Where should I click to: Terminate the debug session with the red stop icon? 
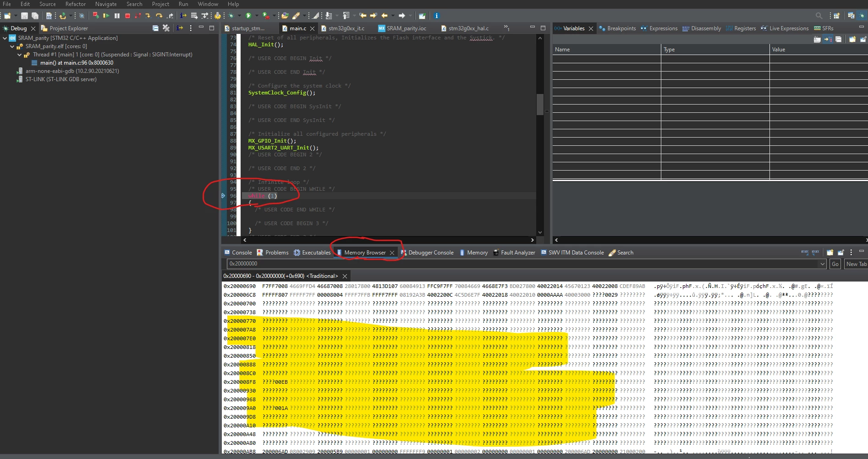tap(127, 16)
